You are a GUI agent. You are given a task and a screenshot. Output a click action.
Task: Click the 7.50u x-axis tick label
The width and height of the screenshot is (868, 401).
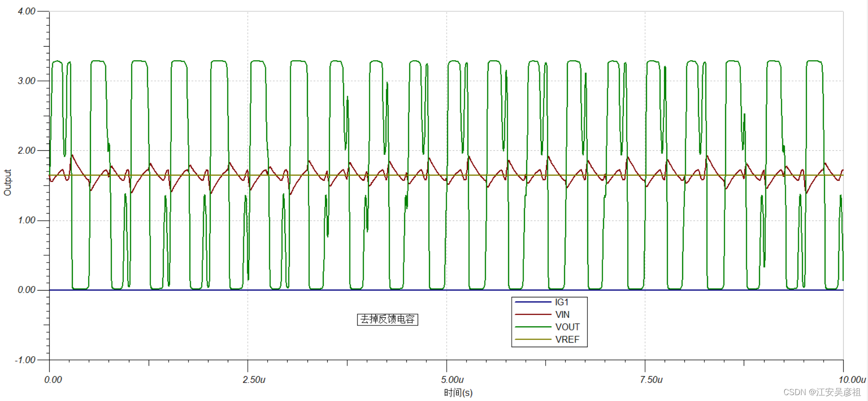(x=651, y=380)
